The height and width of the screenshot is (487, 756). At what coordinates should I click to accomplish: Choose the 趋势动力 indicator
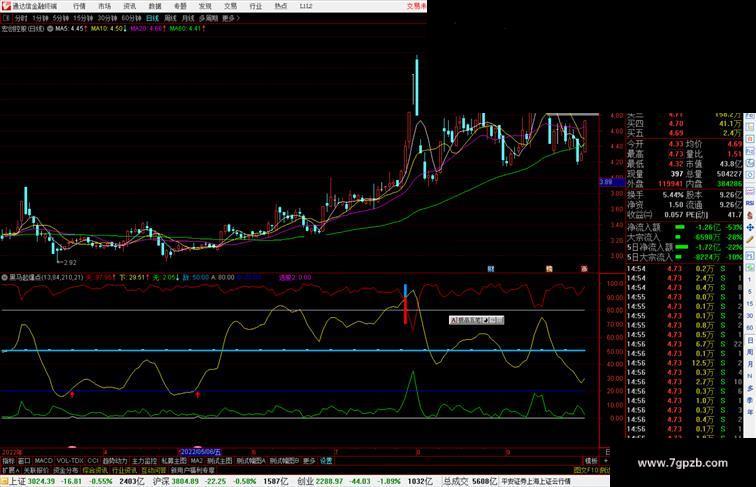[115, 461]
